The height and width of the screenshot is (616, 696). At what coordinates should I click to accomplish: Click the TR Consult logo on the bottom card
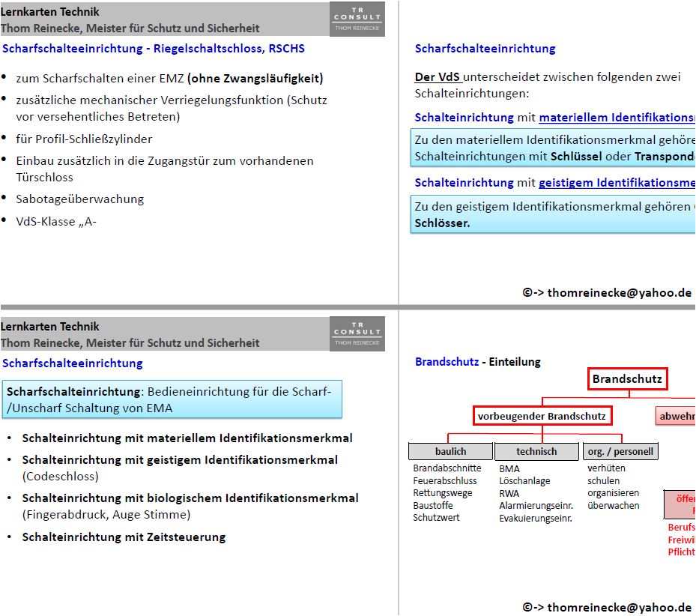357,333
